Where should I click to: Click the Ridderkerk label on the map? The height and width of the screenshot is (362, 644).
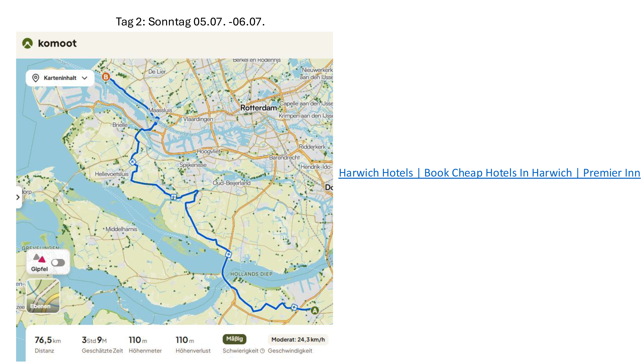[312, 147]
